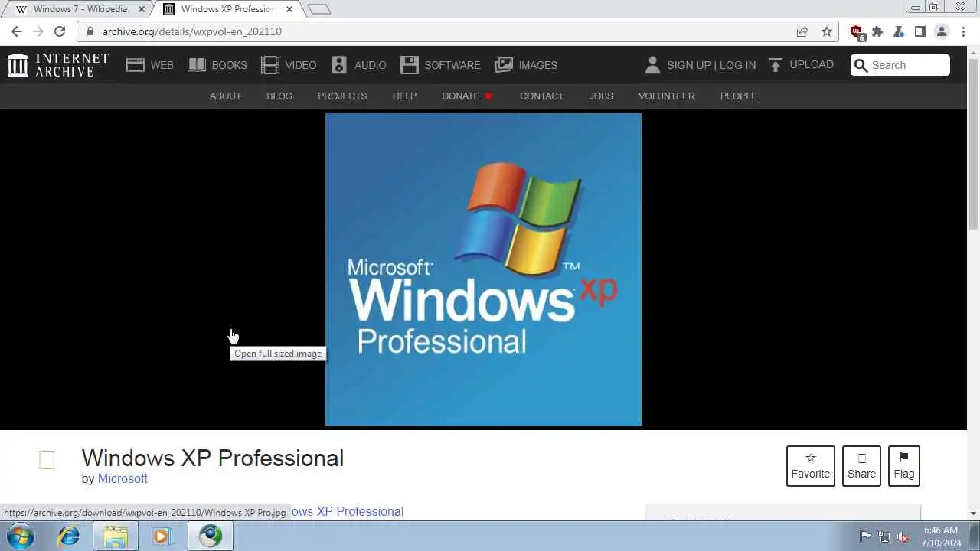
Task: Open the uBlock extension icon
Action: pos(857,32)
